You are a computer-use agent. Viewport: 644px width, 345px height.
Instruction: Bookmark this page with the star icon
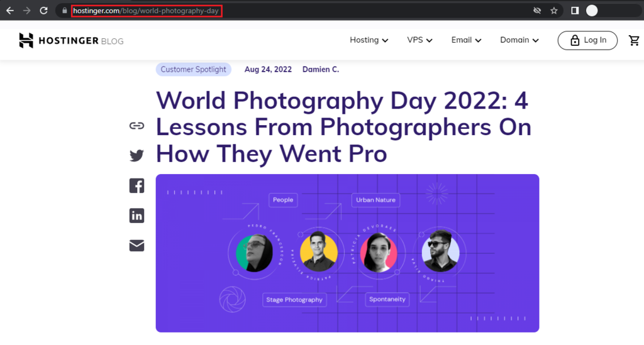coord(553,11)
